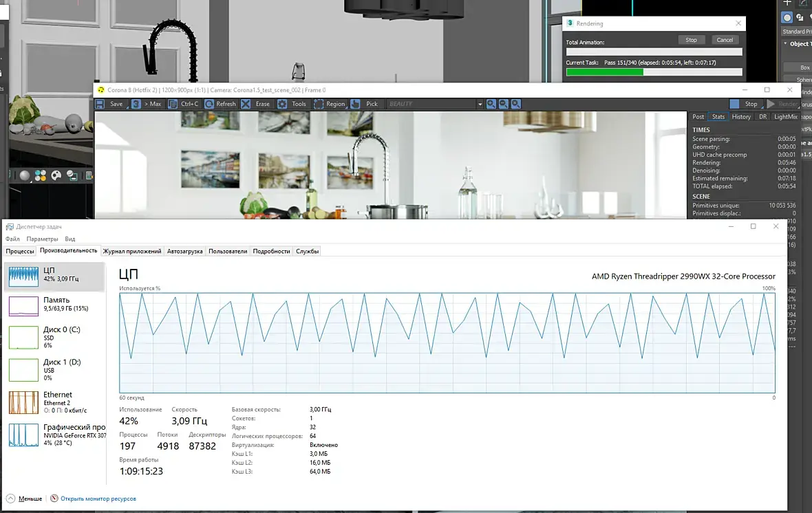The width and height of the screenshot is (812, 513).
Task: Click 'Estimated remaining:' stat row
Action: (x=744, y=179)
